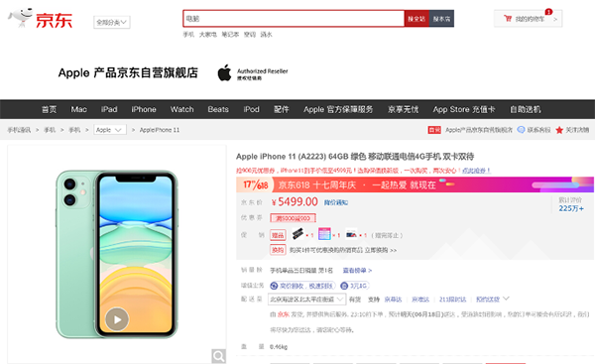Viewport: 595px width, 364px height.
Task: Open the 配件 navigation tab
Action: tap(282, 109)
